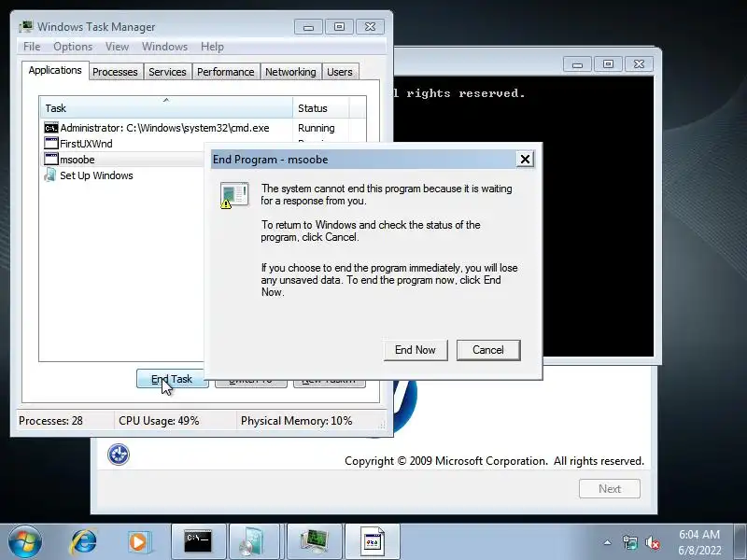747x560 pixels.
Task: Click the Show desktop strip
Action: [x=740, y=542]
